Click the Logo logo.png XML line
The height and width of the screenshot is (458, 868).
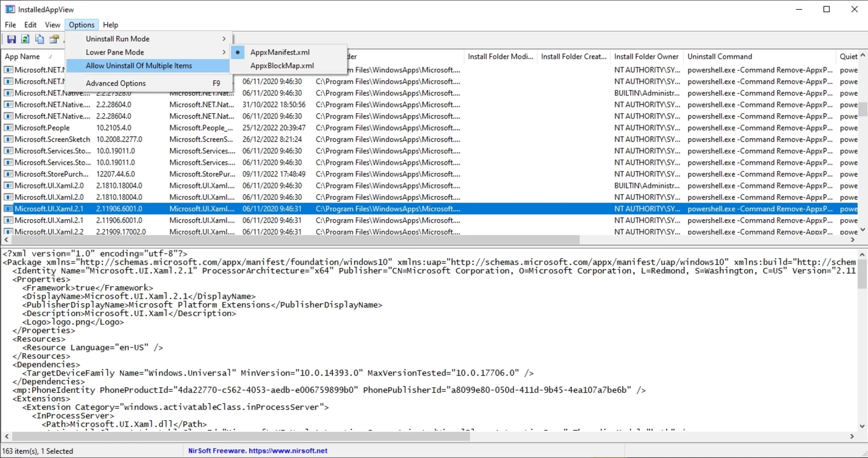(73, 322)
